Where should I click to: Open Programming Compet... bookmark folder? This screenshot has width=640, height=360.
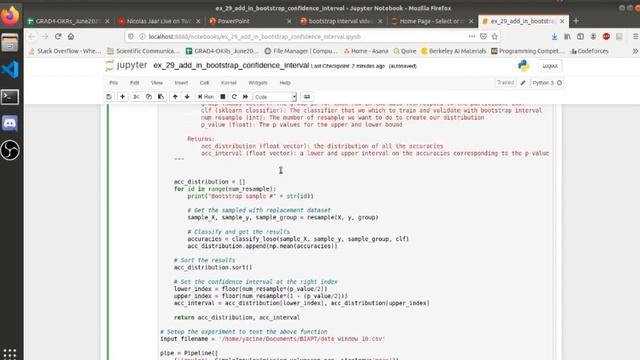pyautogui.click(x=527, y=51)
